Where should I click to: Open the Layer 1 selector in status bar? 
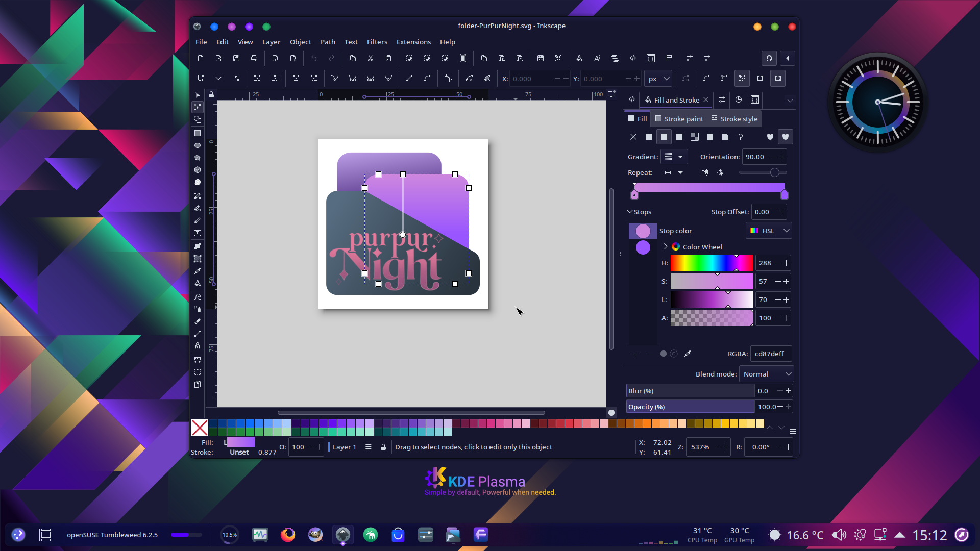345,447
